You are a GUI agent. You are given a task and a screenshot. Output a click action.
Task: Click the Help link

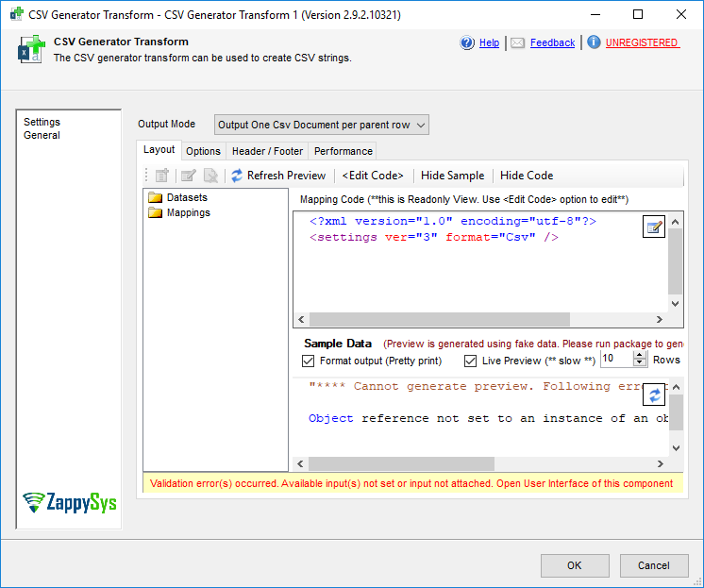tap(489, 43)
